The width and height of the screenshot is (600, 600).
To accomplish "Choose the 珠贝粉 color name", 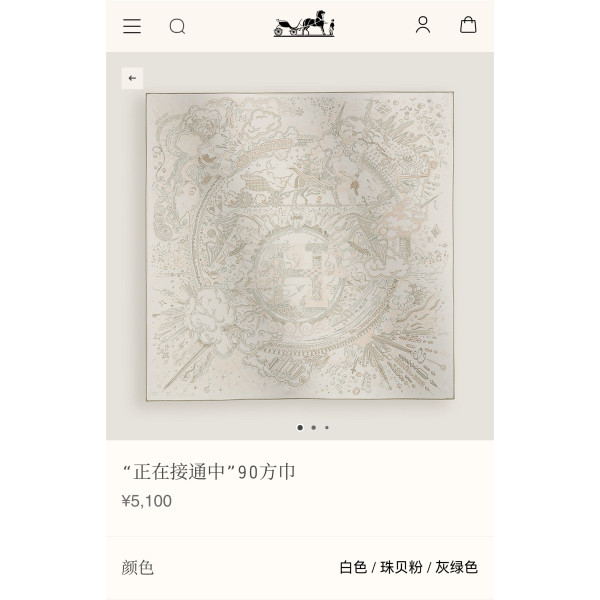I will pyautogui.click(x=401, y=567).
